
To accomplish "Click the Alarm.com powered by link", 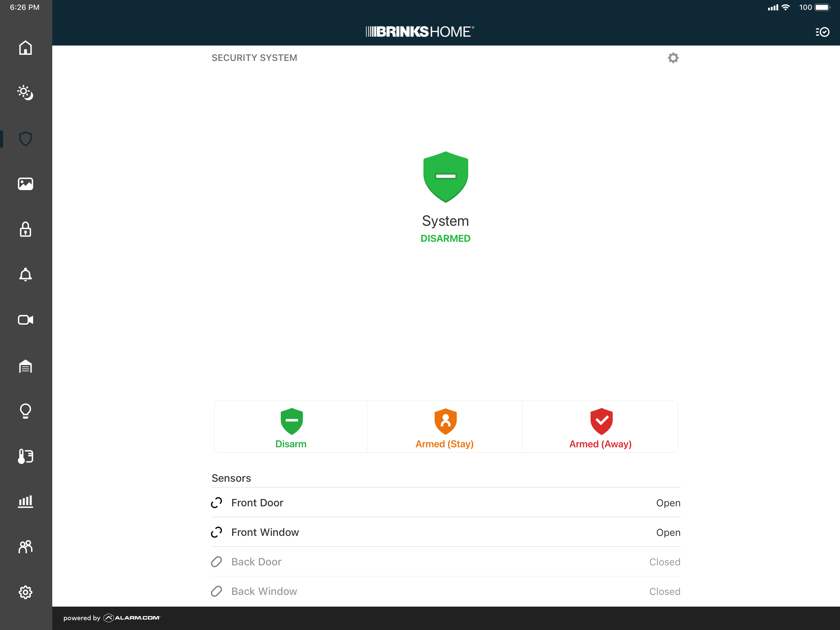I will [111, 618].
